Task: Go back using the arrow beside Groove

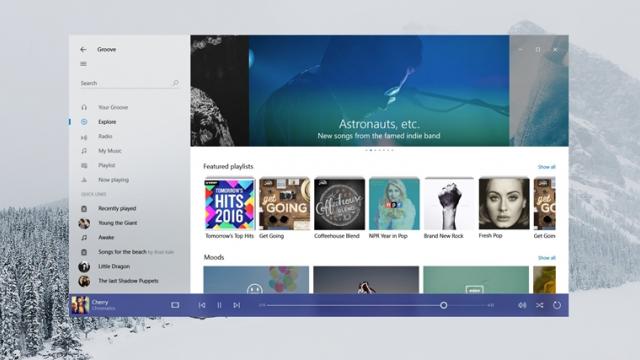Action: click(83, 49)
